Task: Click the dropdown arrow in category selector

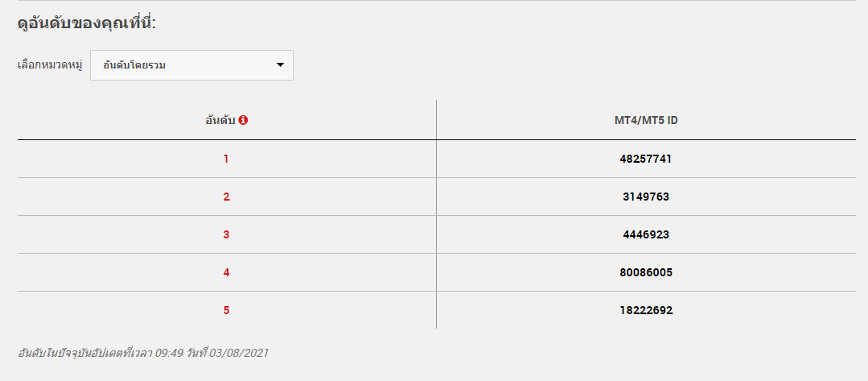Action: 280,65
